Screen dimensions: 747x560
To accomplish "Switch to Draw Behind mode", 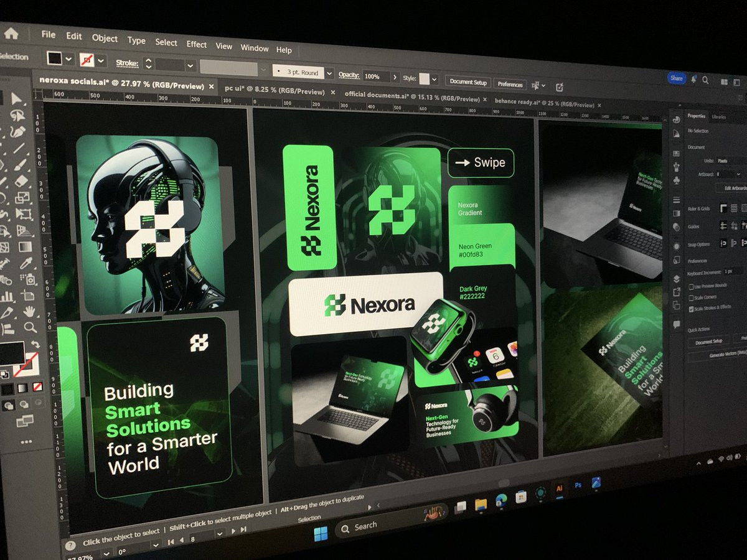I will click(24, 404).
